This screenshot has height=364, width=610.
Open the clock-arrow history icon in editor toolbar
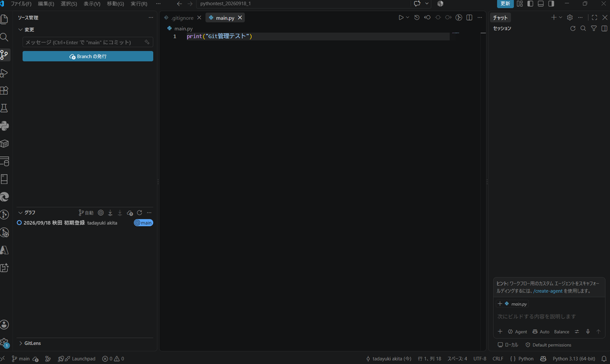416,17
